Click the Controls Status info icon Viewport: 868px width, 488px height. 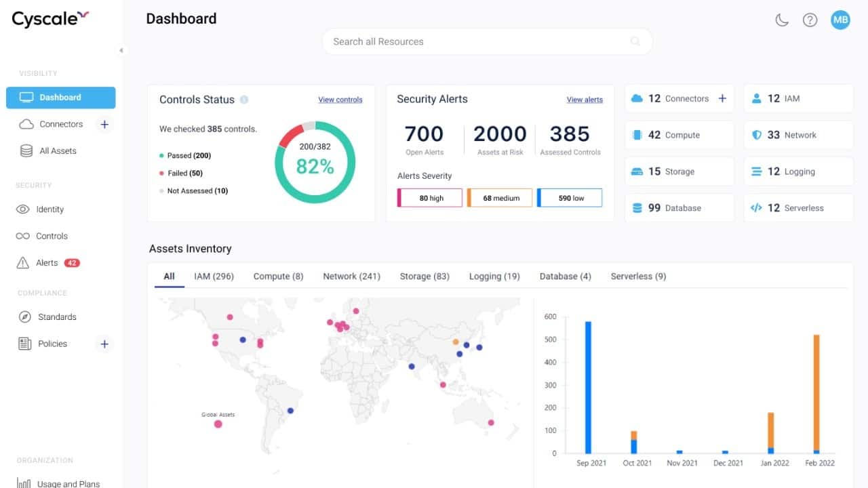[244, 100]
